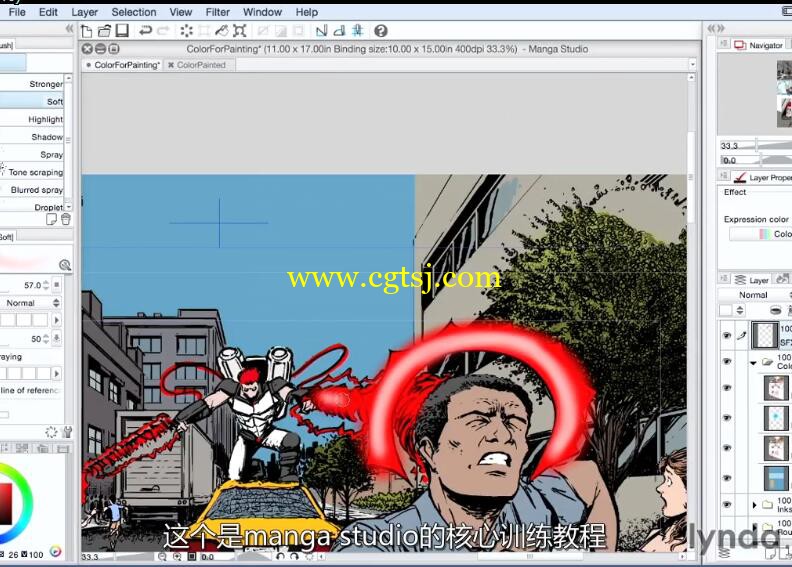Collapse the Color layer folder
The height and width of the screenshot is (567, 792).
(754, 363)
